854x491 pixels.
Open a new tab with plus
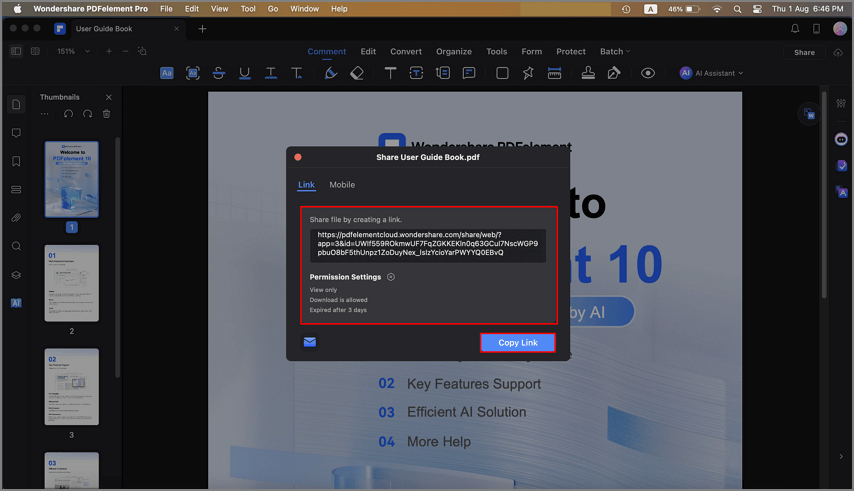coord(202,29)
